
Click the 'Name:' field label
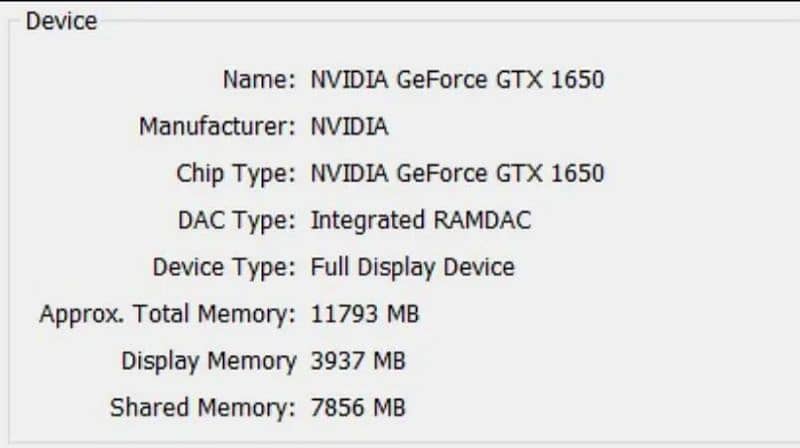(x=258, y=79)
